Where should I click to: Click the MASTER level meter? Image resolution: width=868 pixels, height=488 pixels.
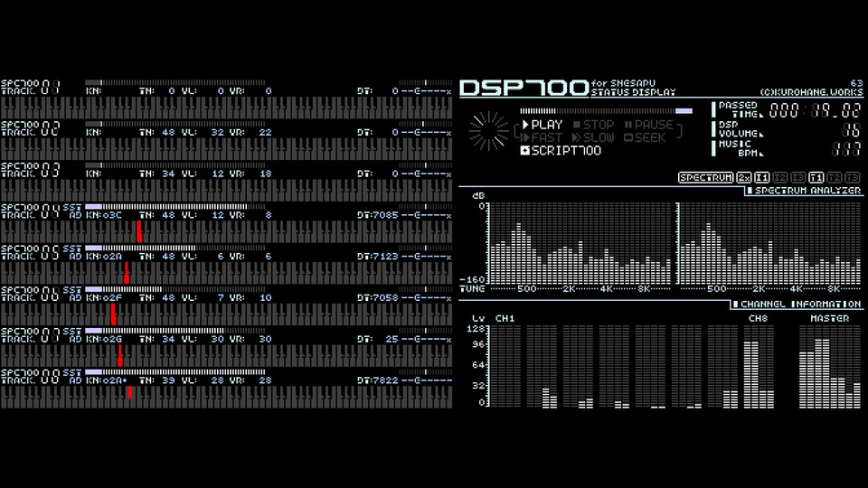point(829,367)
